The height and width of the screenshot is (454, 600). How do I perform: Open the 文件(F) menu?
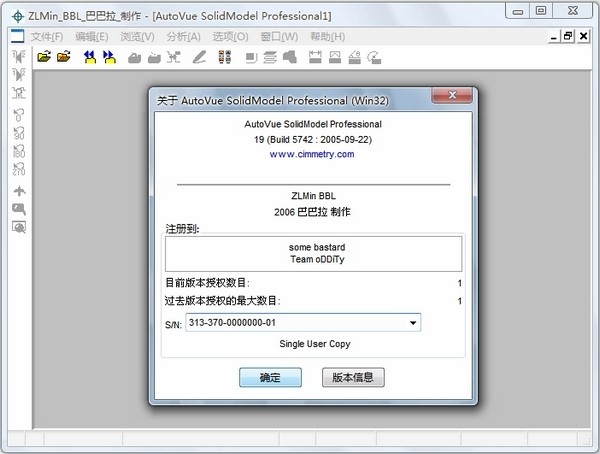click(47, 37)
